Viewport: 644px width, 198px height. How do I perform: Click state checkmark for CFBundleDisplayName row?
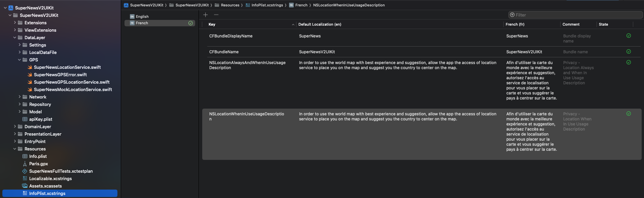(629, 36)
